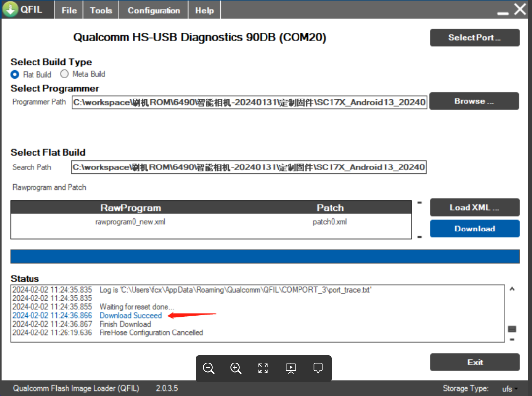Select the 'Finish Download' log line
Screen dimensions: 532x396
click(x=125, y=324)
